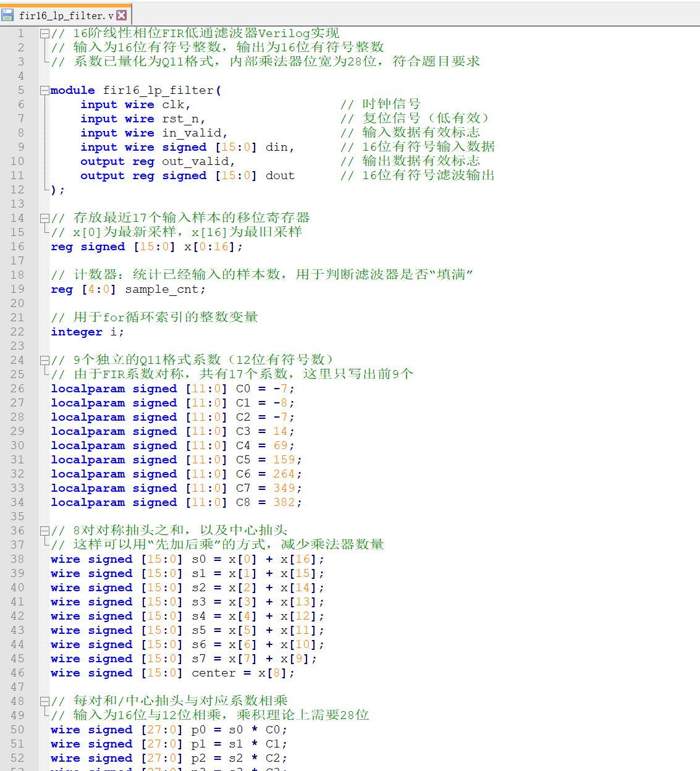Click the comment '// 时钟信号'

(x=381, y=104)
